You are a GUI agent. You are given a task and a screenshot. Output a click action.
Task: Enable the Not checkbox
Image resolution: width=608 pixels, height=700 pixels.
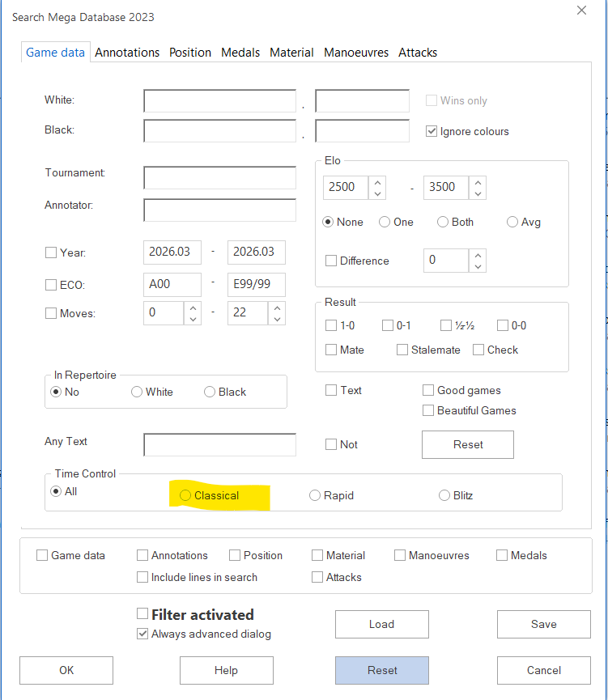point(331,444)
